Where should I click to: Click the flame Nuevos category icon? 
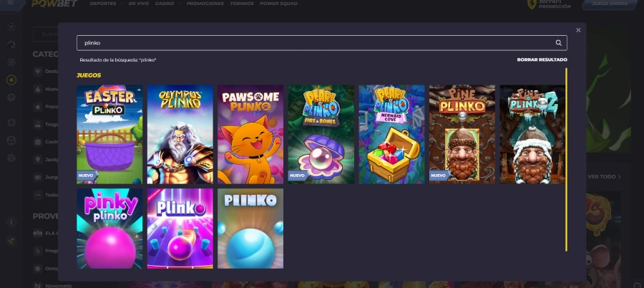pyautogui.click(x=38, y=89)
